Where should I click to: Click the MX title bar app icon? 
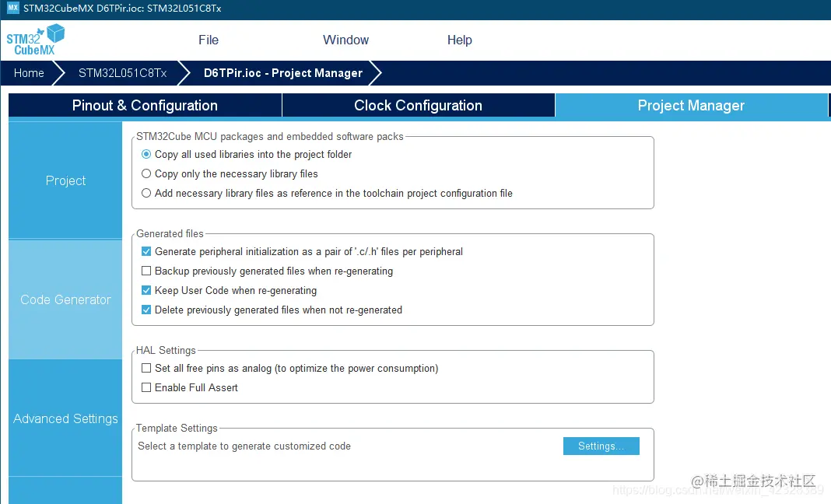[x=12, y=8]
